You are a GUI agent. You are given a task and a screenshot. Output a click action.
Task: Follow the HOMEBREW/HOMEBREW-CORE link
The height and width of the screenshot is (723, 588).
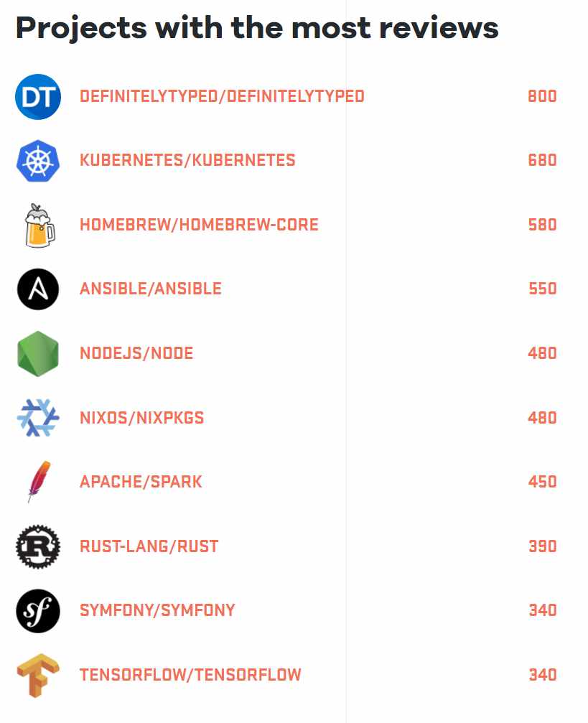199,225
